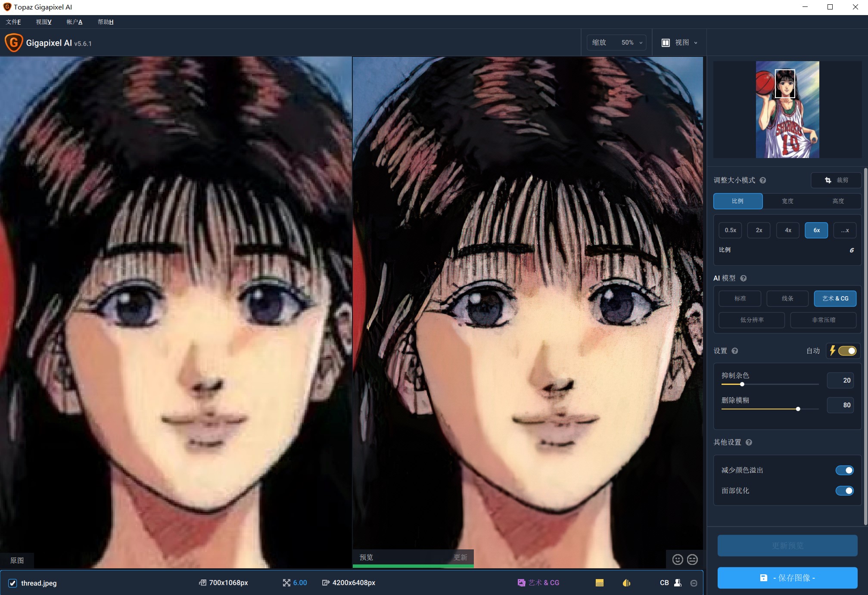The width and height of the screenshot is (868, 595).
Task: Open help for AI 模型
Action: tap(744, 278)
